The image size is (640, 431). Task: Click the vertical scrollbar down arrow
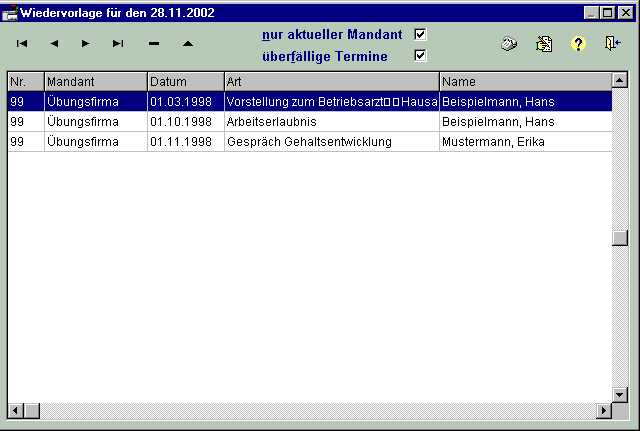point(620,394)
